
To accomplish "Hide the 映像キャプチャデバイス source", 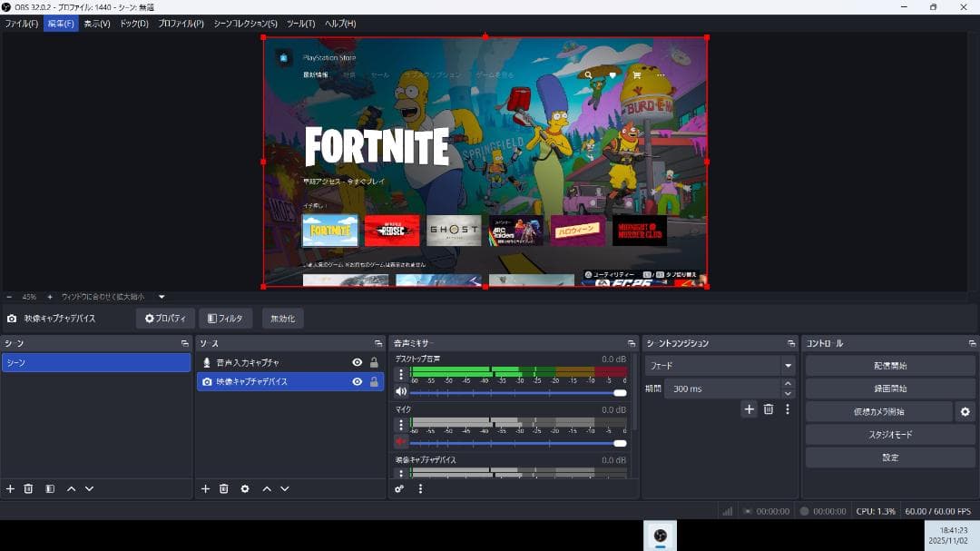I will point(358,382).
